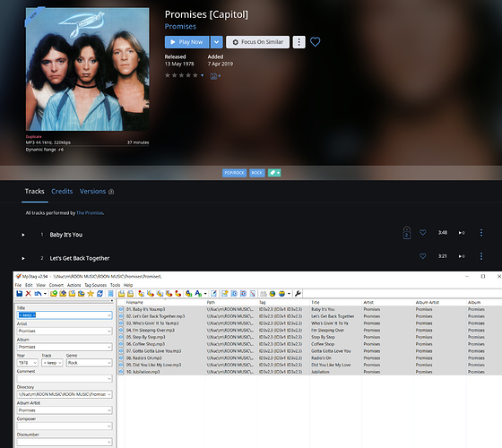Click the ROCK genre tag
The width and height of the screenshot is (502, 448).
[256, 173]
